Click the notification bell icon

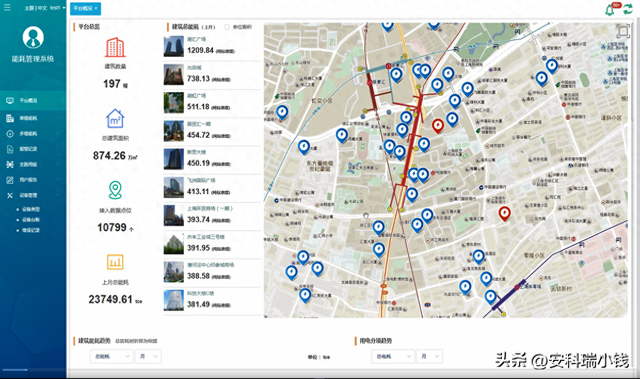pyautogui.click(x=610, y=10)
